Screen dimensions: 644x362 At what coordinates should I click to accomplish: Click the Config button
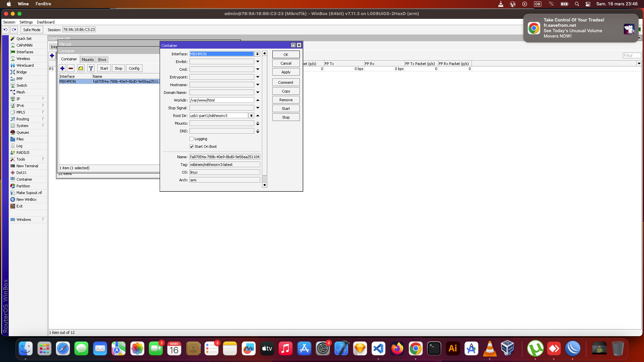point(134,68)
